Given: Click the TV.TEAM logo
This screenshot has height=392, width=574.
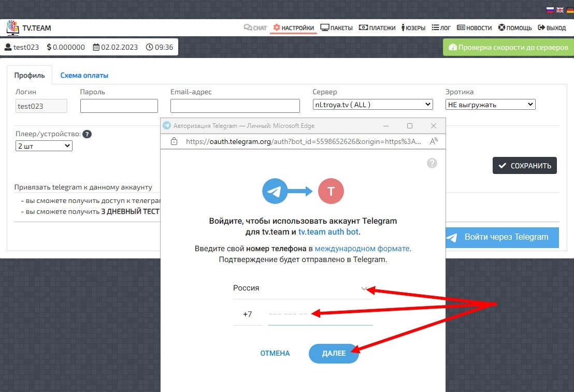Looking at the screenshot, I should pyautogui.click(x=29, y=28).
